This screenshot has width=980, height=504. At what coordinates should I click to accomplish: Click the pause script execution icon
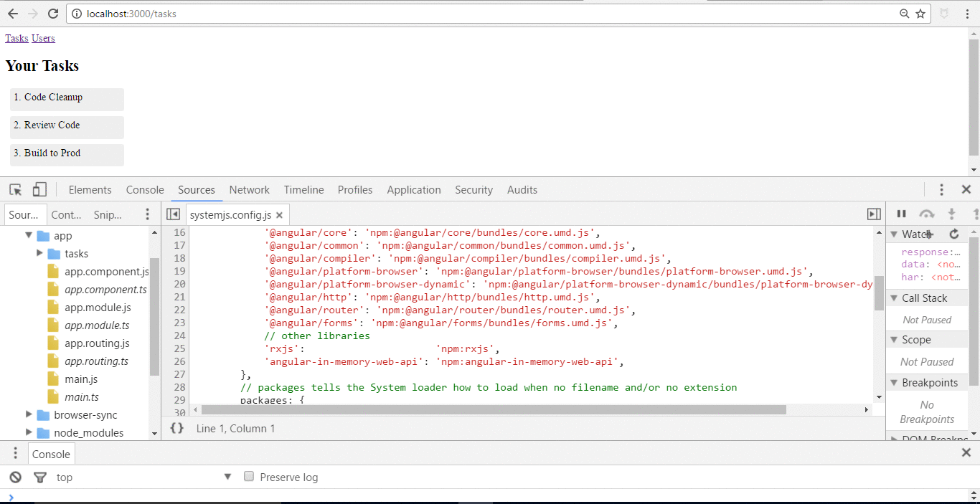coord(901,213)
